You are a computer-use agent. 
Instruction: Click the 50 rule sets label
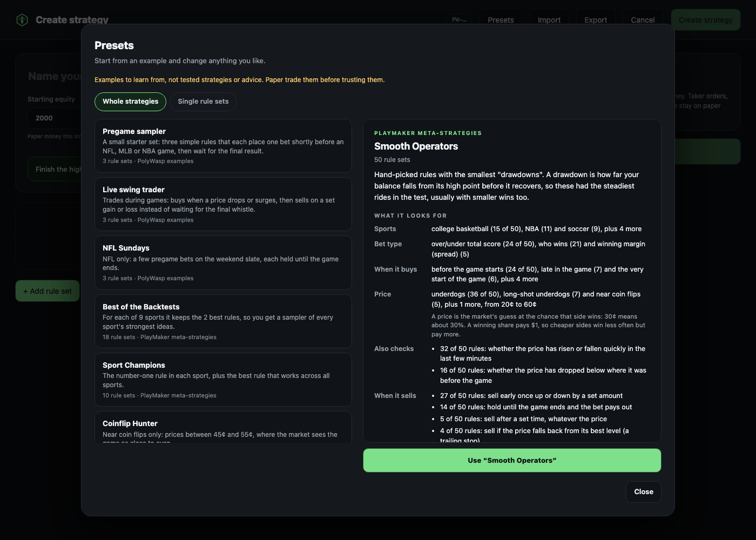[392, 160]
